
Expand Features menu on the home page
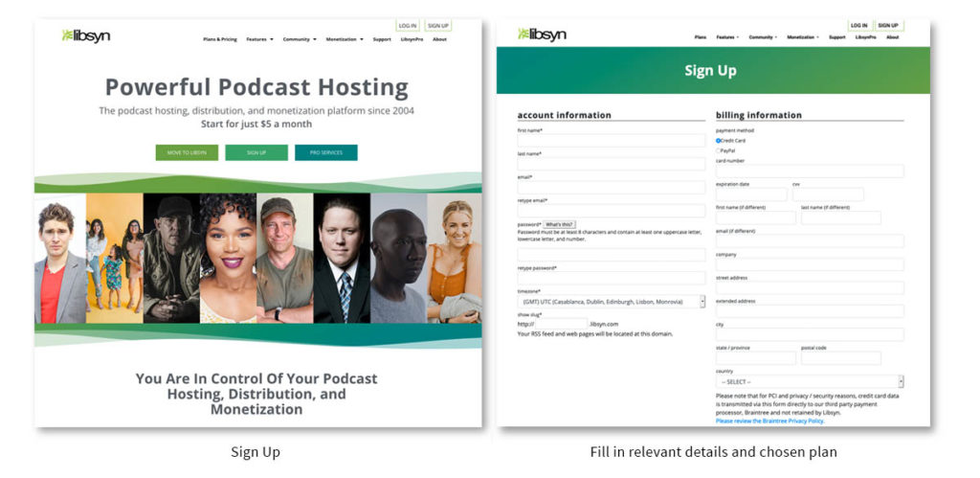click(x=260, y=39)
